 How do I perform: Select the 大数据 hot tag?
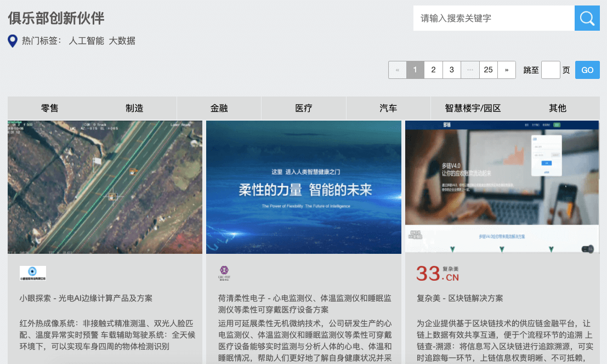(122, 41)
